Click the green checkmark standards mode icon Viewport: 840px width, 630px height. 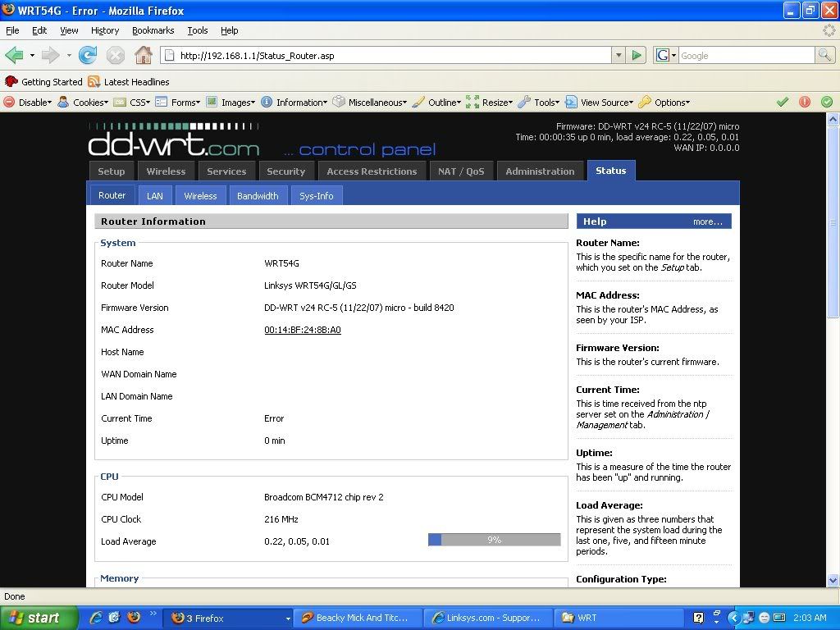coord(782,102)
